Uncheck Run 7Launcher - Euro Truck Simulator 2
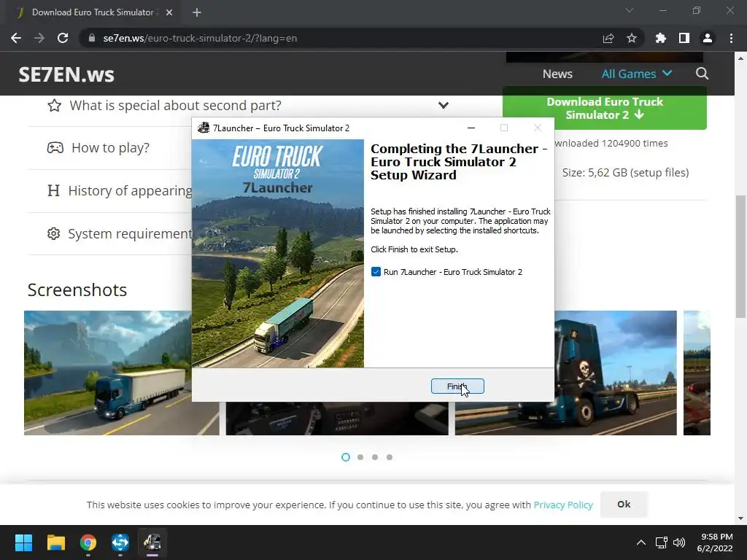Viewport: 747px width, 560px height. [376, 272]
